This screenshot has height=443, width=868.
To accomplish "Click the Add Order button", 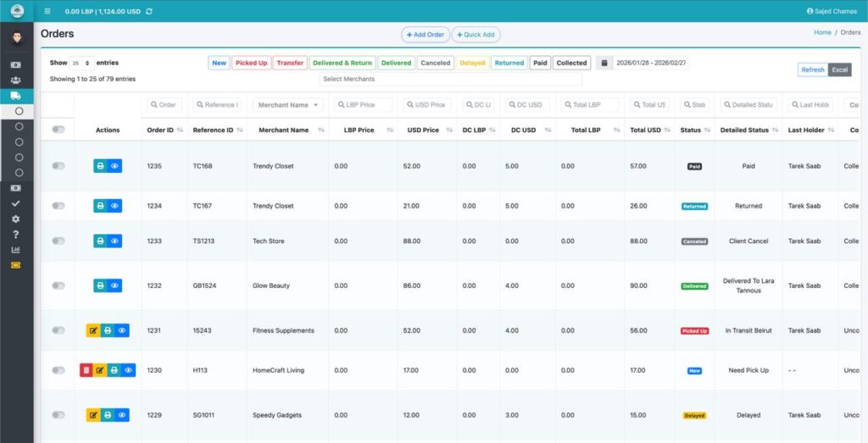I will click(426, 35).
